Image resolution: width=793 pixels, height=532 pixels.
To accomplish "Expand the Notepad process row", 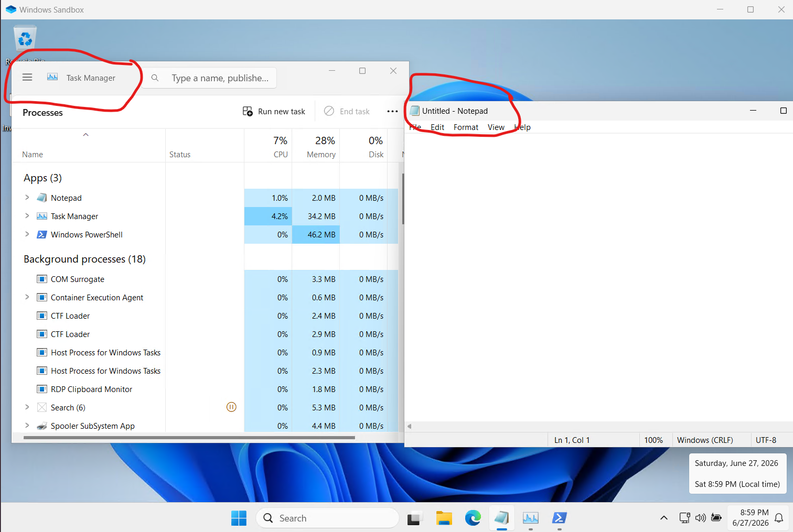I will (x=27, y=198).
